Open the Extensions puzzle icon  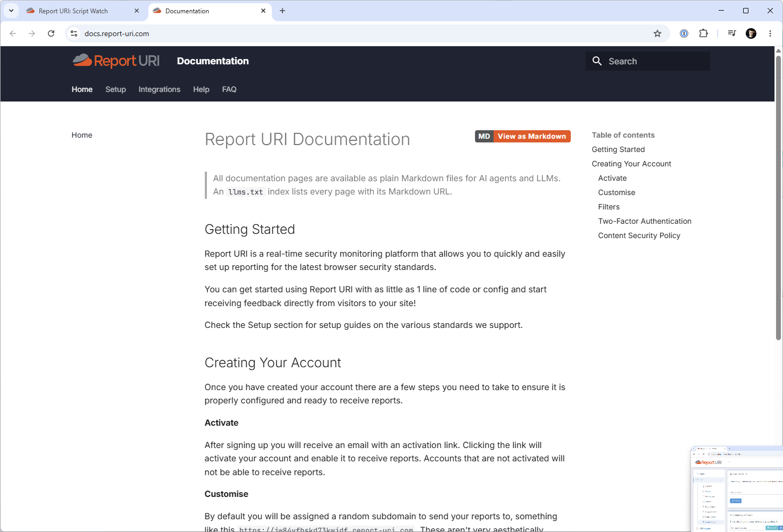tap(703, 33)
